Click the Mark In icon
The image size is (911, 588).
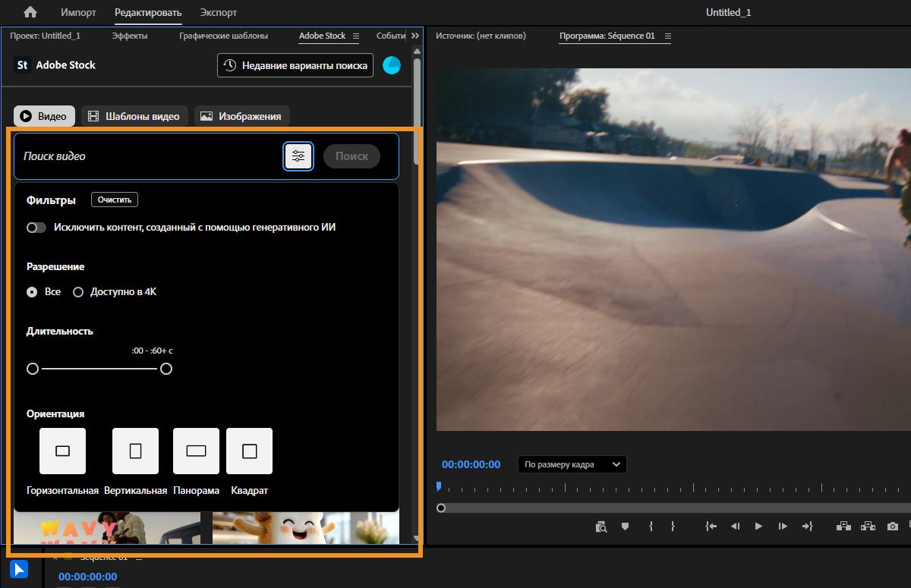point(650,526)
